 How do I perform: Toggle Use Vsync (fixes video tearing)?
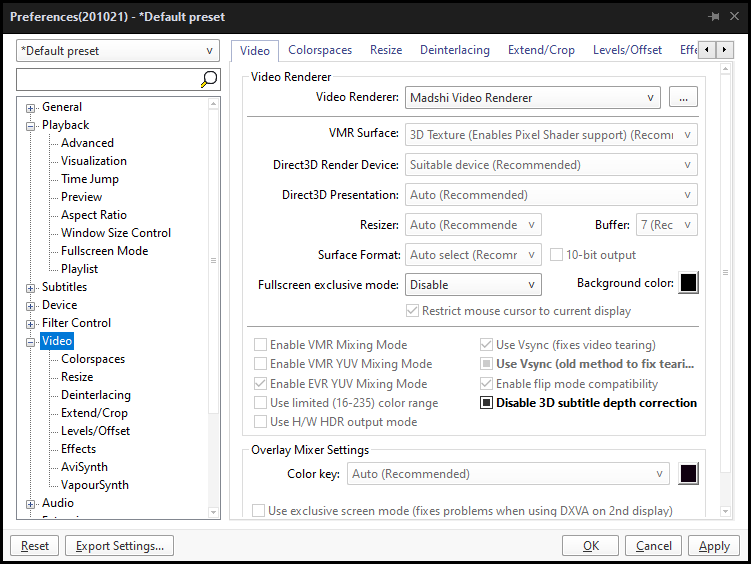[486, 345]
